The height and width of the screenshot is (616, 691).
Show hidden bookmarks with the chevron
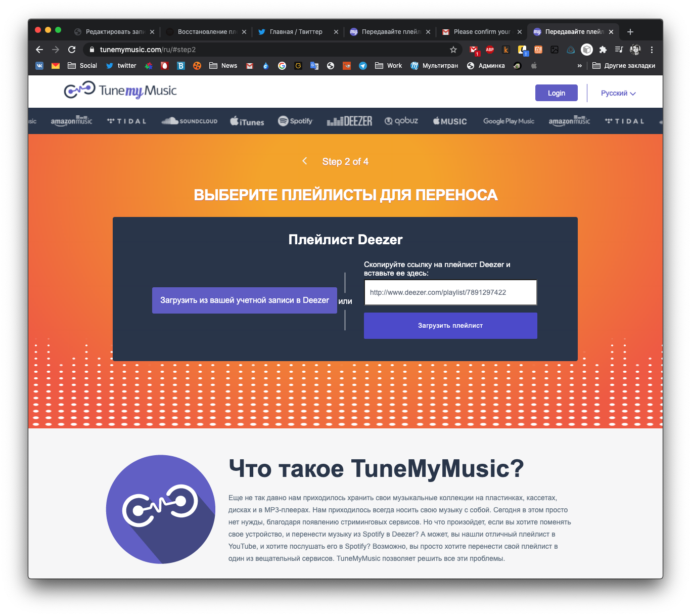tap(579, 66)
